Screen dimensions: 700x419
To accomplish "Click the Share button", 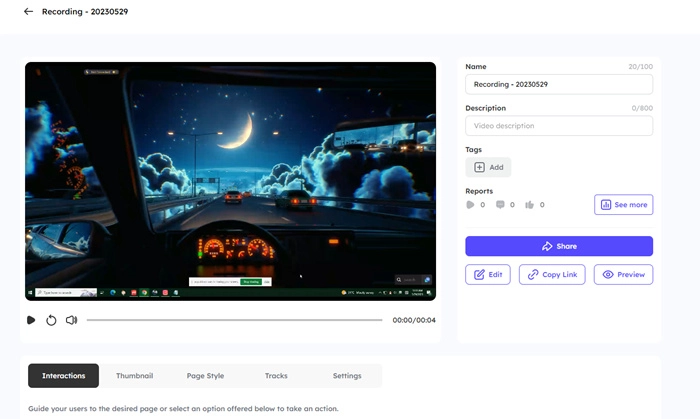I will (558, 246).
